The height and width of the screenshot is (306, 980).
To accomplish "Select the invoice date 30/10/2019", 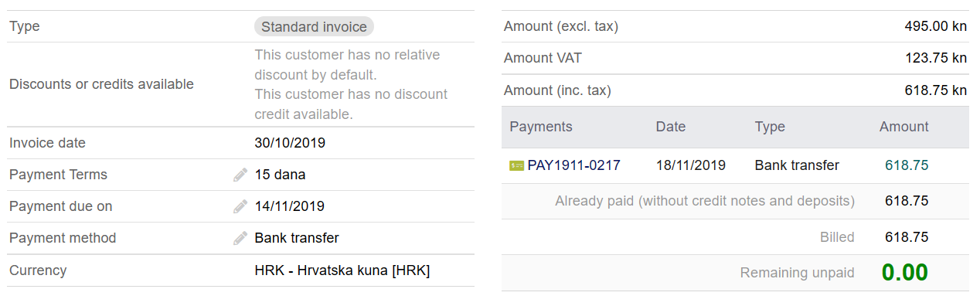I will (x=290, y=143).
